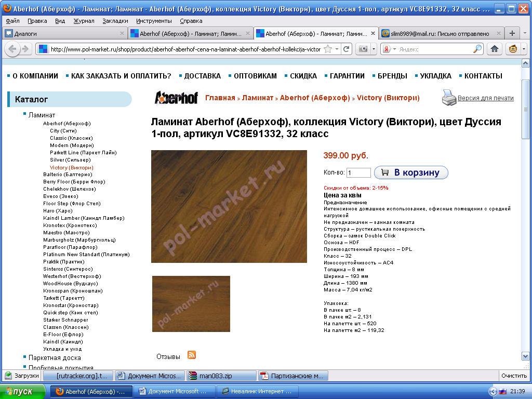Open УКЛАДКА navigation link
This screenshot has height=399, width=532.
[x=436, y=76]
